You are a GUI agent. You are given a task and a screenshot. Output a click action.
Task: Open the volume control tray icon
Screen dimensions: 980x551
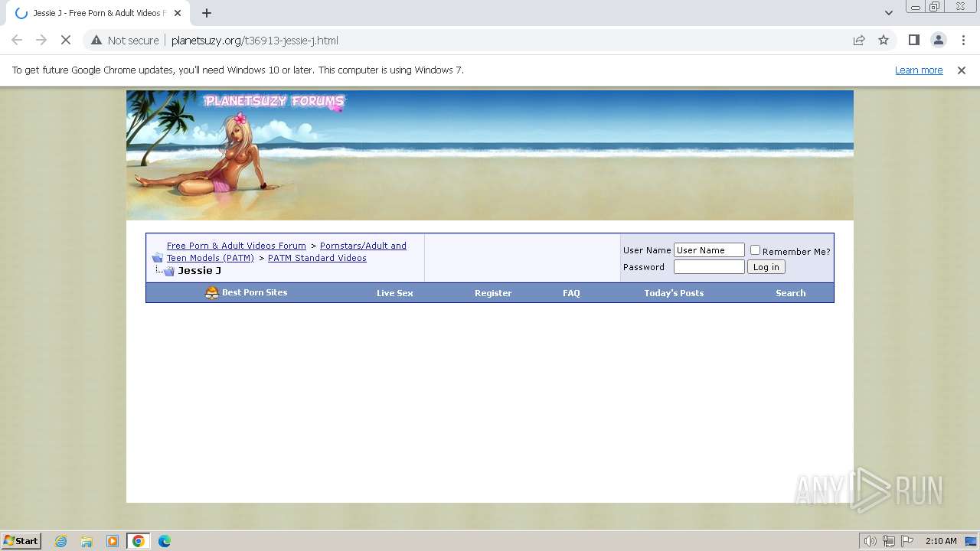point(870,541)
